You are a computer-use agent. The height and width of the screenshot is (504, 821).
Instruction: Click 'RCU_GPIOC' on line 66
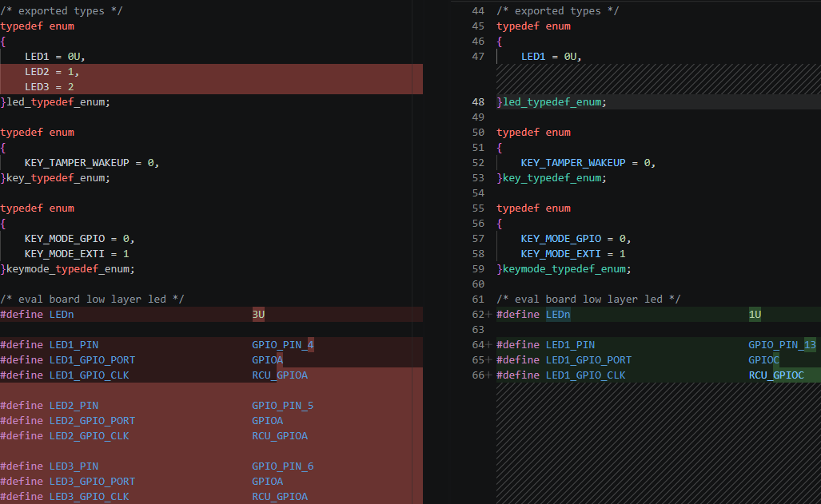776,375
